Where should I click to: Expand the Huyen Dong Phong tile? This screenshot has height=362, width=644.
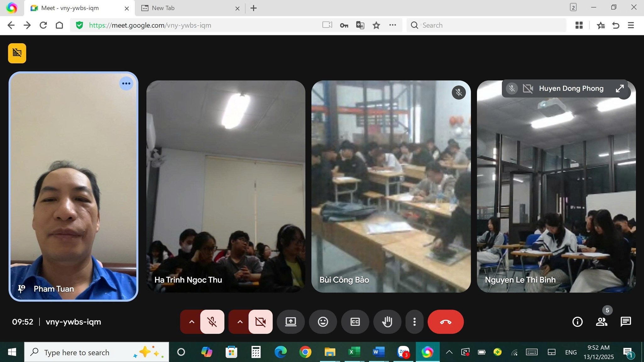[x=619, y=89]
